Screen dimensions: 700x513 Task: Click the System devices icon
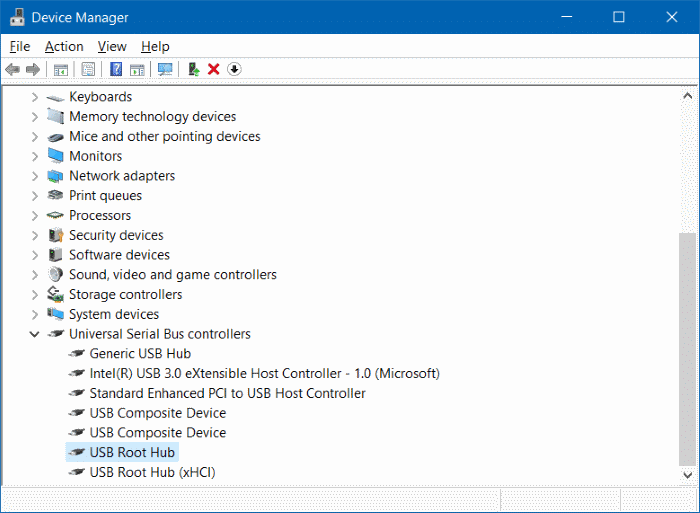pos(56,314)
